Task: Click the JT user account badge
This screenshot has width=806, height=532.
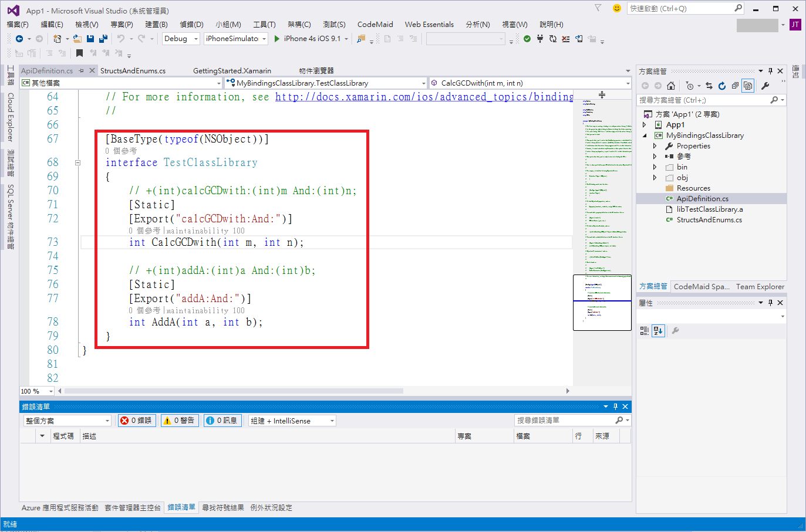Action: coord(795,25)
